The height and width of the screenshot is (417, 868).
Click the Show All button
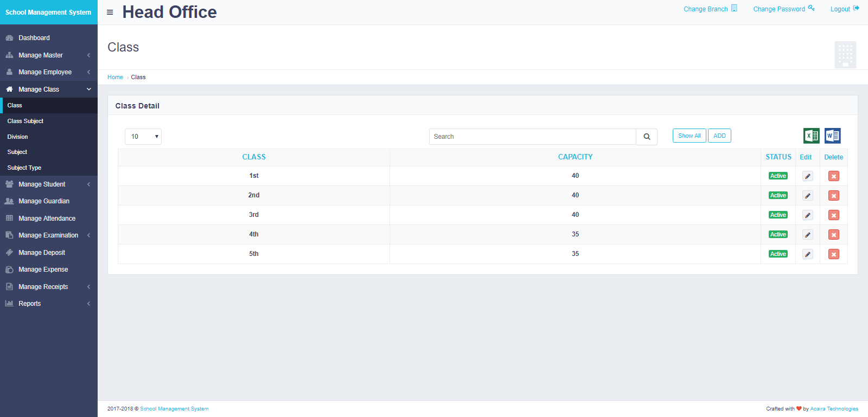(689, 136)
